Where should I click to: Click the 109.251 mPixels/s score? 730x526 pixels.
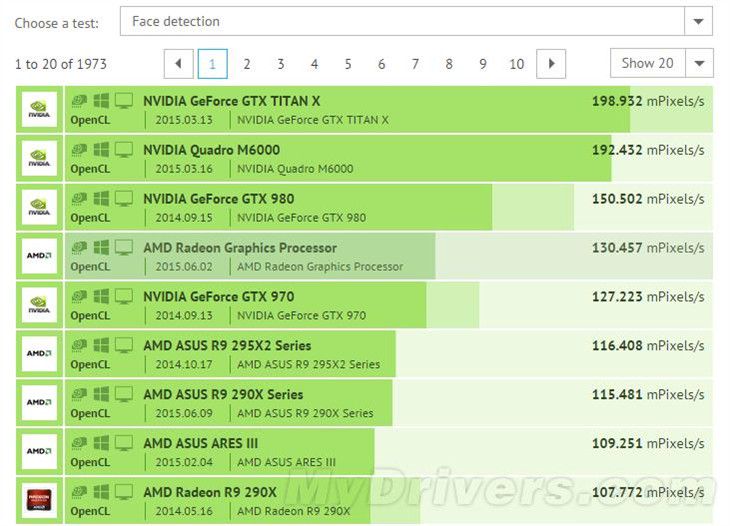648,443
